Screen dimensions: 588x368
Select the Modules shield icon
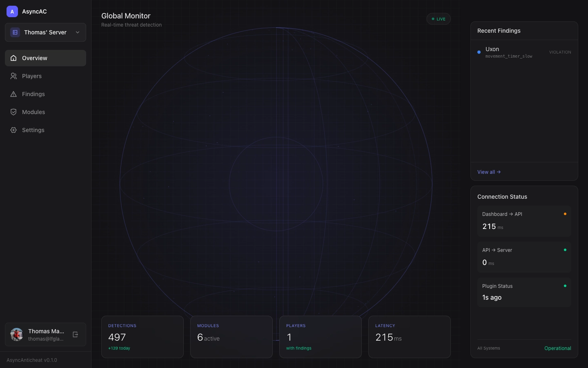coord(13,112)
